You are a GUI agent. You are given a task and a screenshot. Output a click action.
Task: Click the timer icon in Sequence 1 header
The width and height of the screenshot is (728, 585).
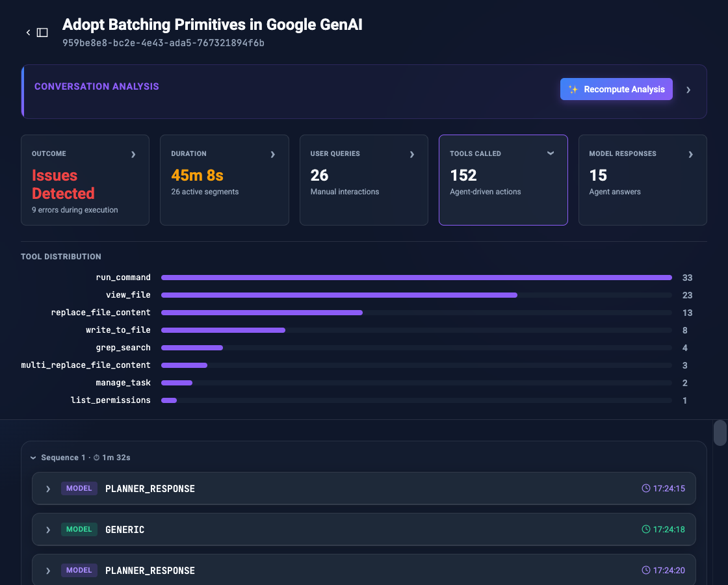(97, 458)
